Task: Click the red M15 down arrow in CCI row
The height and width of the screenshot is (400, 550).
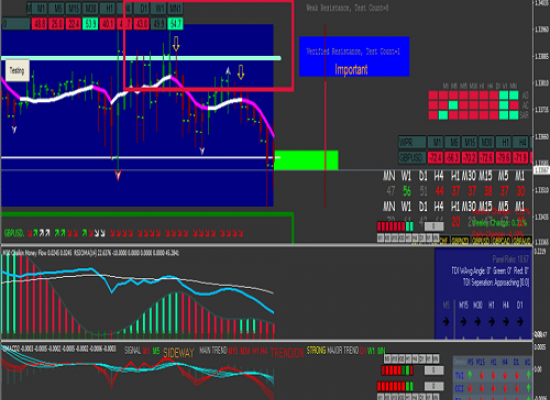Action: [x=482, y=388]
